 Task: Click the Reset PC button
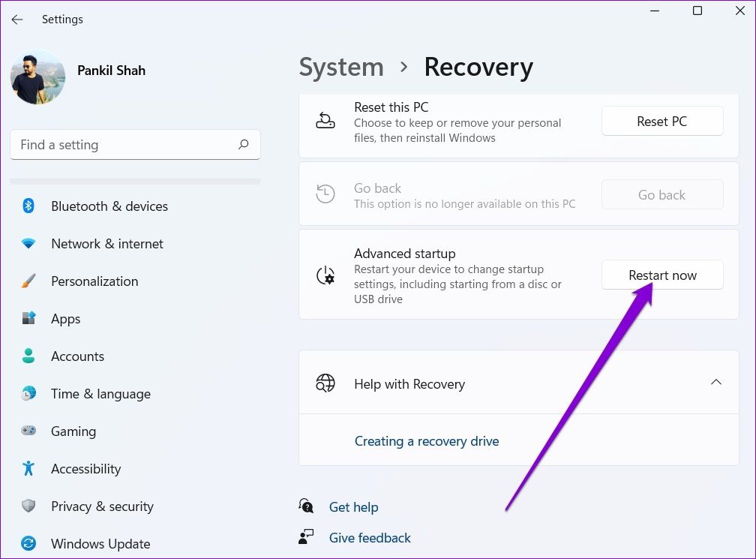(661, 122)
